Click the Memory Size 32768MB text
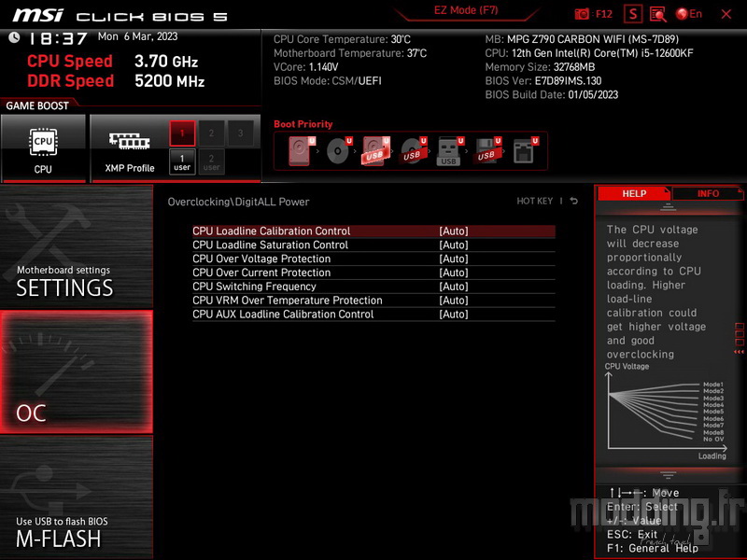This screenshot has height=560, width=747. coord(540,66)
